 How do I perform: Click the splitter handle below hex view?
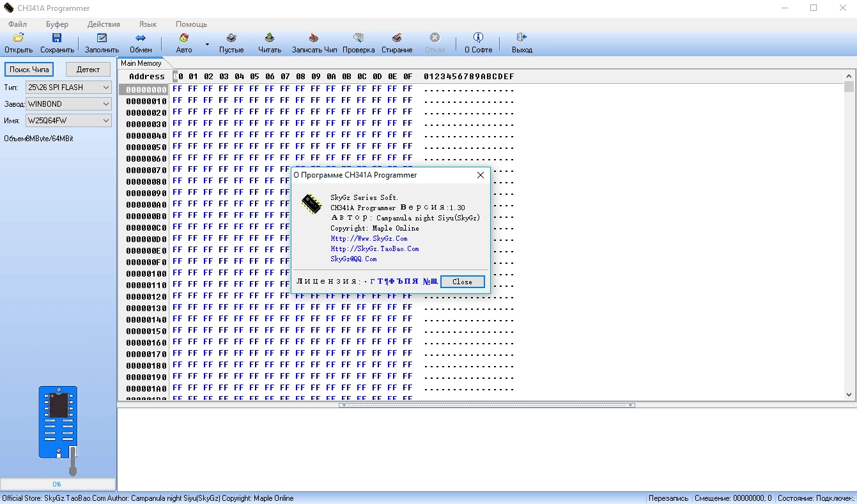[487, 405]
